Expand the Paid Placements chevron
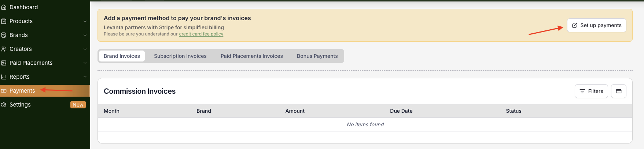 click(85, 63)
